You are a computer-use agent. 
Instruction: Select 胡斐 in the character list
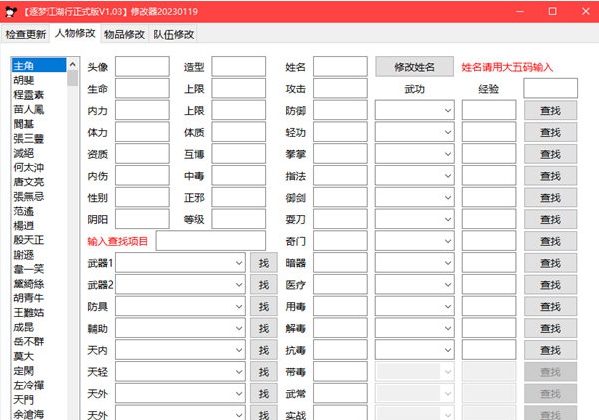pyautogui.click(x=39, y=80)
